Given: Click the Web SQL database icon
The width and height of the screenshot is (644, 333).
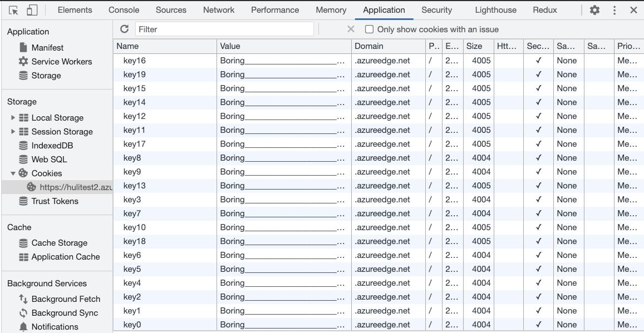Looking at the screenshot, I should pyautogui.click(x=23, y=160).
